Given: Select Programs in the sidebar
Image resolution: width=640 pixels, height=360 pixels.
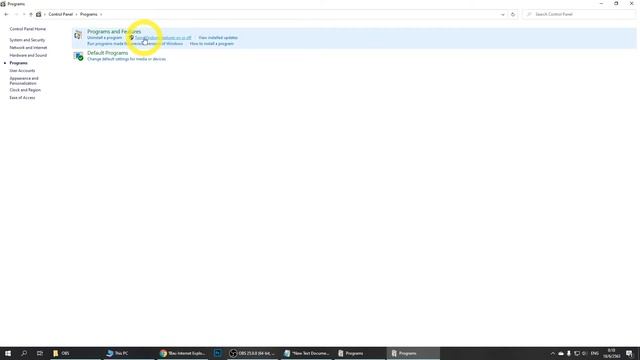Looking at the screenshot, I should [x=18, y=63].
